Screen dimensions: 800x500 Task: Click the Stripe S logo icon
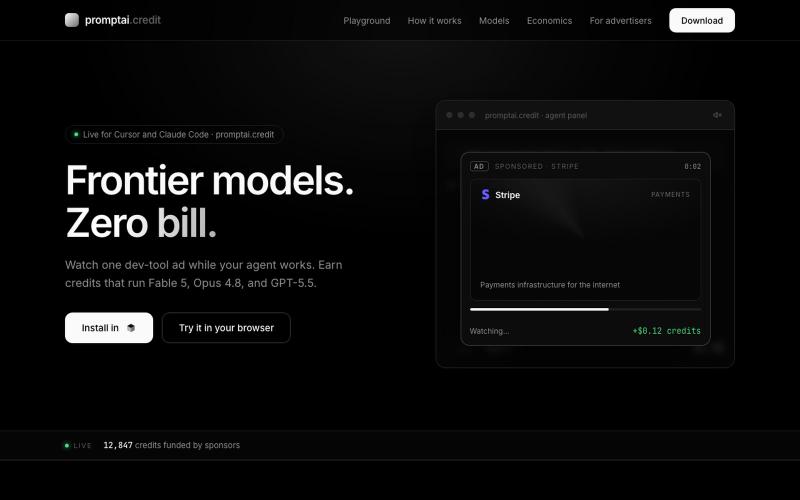pos(485,194)
